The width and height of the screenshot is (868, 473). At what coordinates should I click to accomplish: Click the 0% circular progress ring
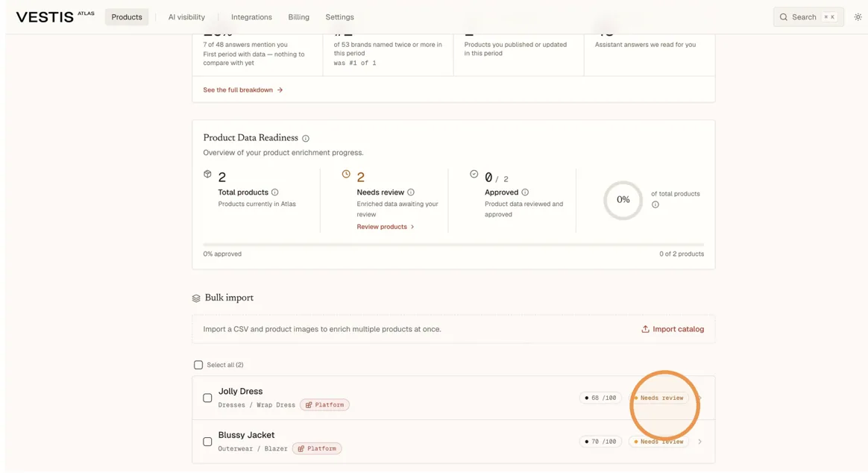(623, 200)
